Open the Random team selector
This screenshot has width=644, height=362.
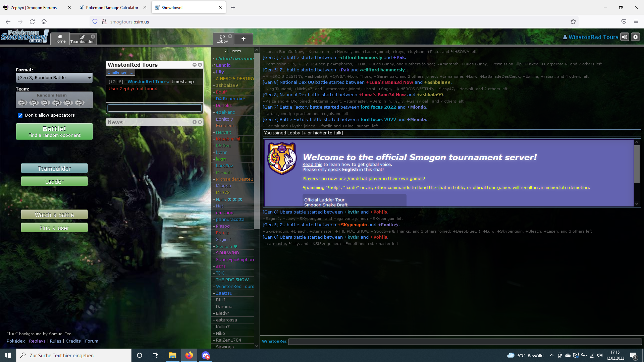click(54, 100)
